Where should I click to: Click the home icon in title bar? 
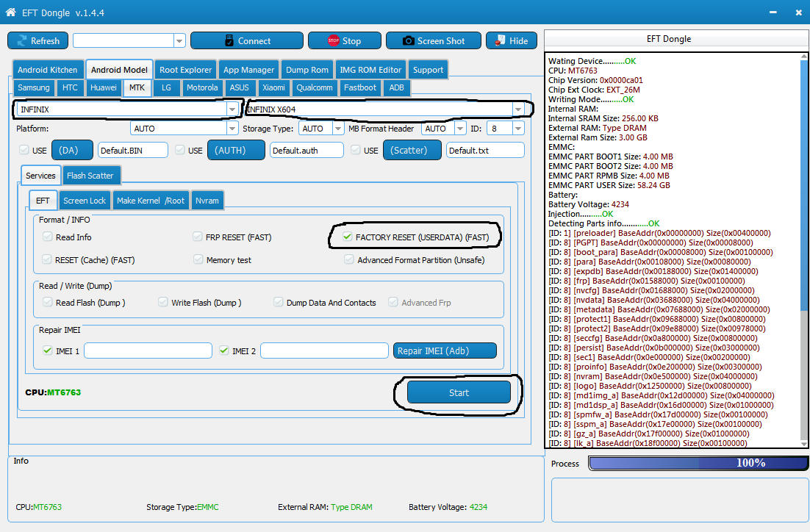tap(10, 12)
